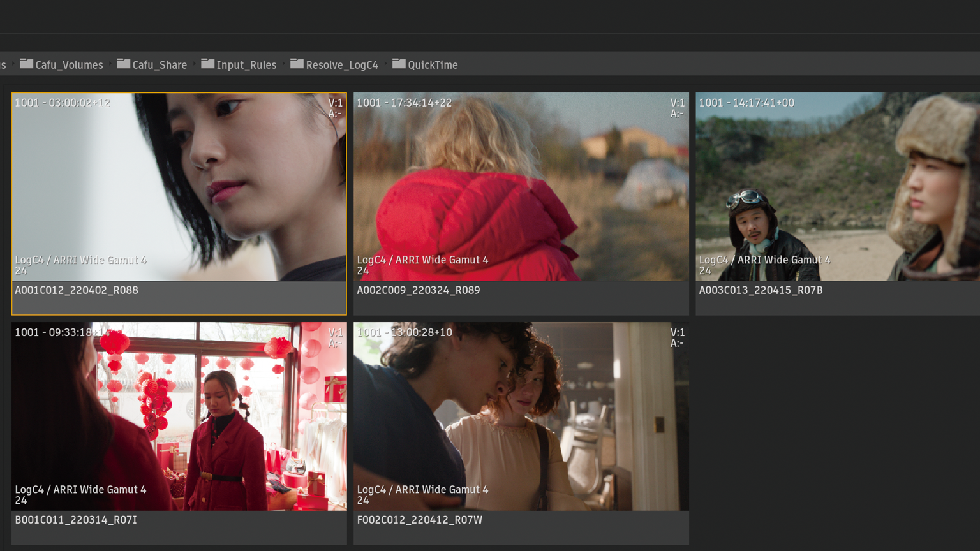Jump to Resolve_LogC4 breadcrumb label
The height and width of the screenshot is (551, 980).
click(342, 65)
